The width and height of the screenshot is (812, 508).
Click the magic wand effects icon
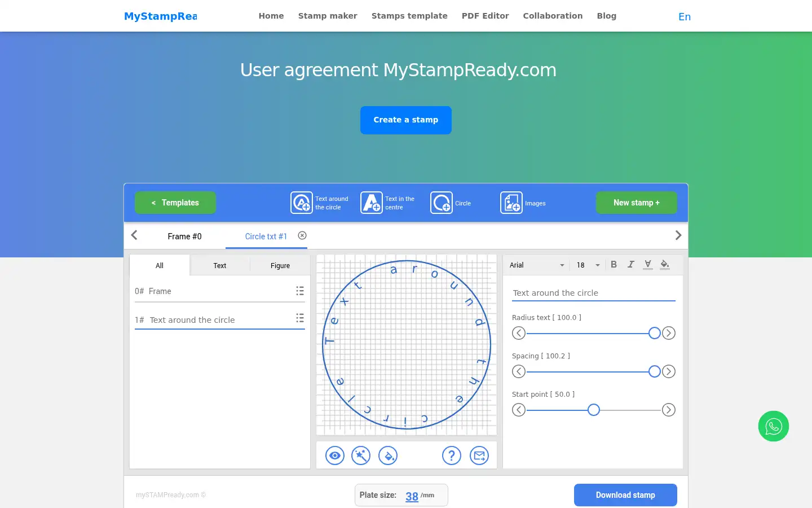coord(361,456)
